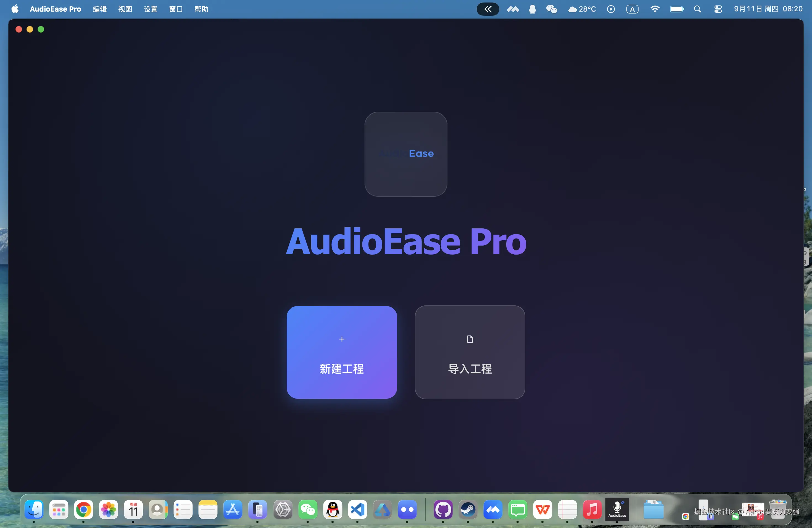Click the date and time 9月11日 周四 08:20

coord(768,9)
